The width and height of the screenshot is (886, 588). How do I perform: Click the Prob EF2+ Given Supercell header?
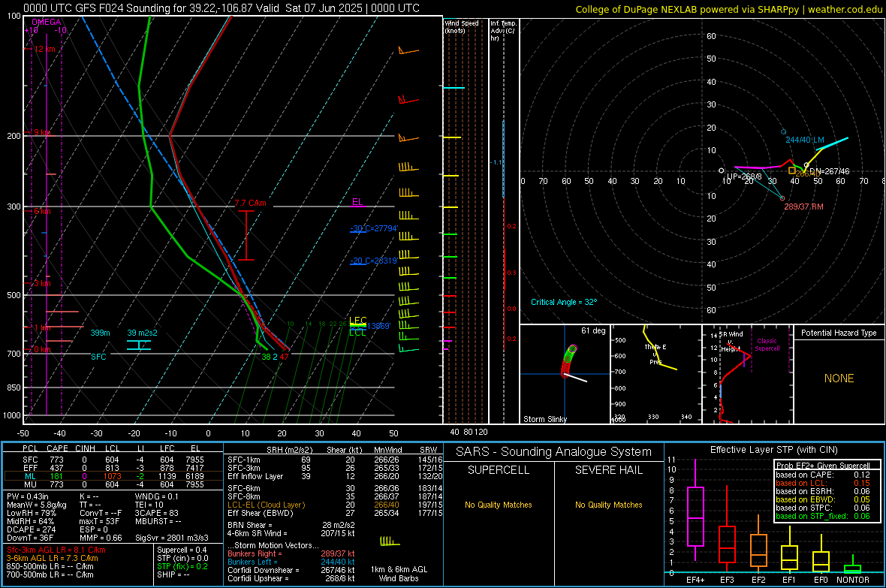coord(823,466)
